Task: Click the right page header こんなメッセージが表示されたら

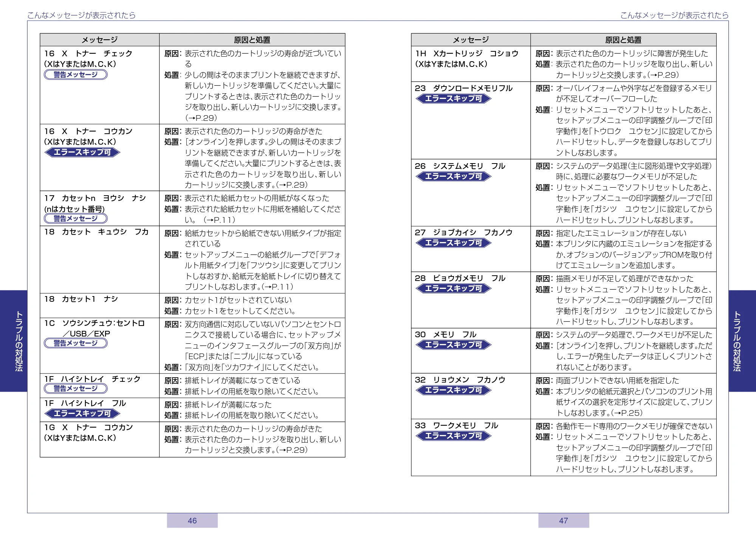Action: (674, 15)
